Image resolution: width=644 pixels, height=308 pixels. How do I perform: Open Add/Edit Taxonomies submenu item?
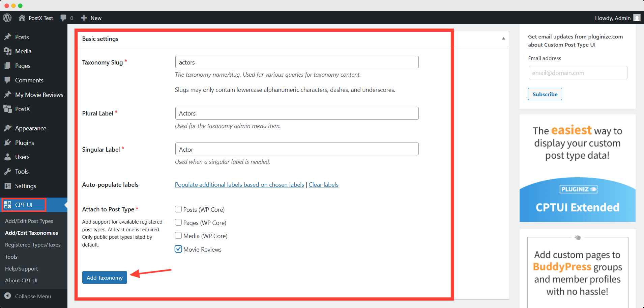click(x=31, y=233)
